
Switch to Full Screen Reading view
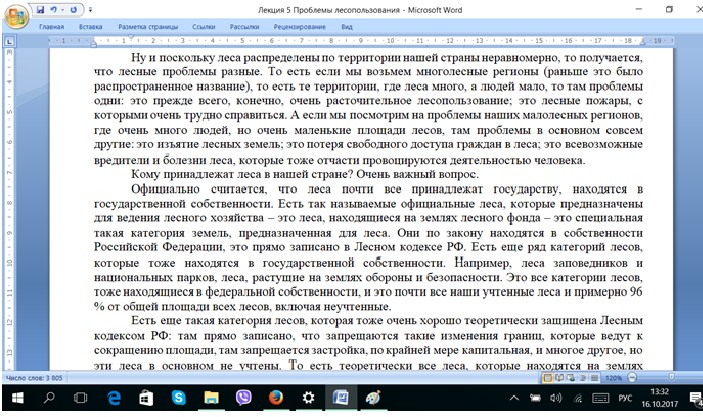pyautogui.click(x=560, y=378)
